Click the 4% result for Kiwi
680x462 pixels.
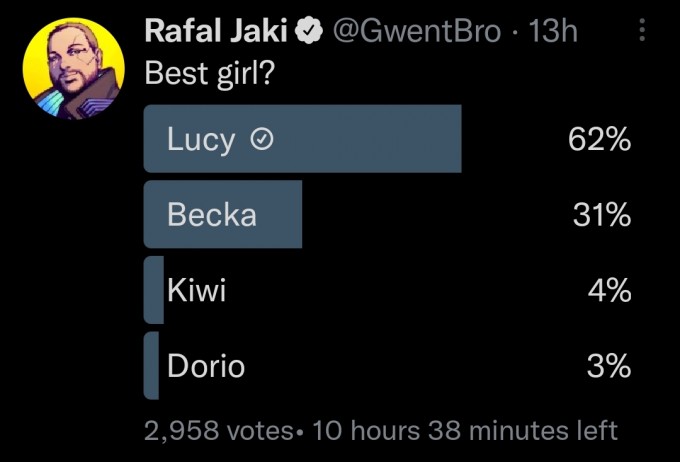click(x=609, y=290)
